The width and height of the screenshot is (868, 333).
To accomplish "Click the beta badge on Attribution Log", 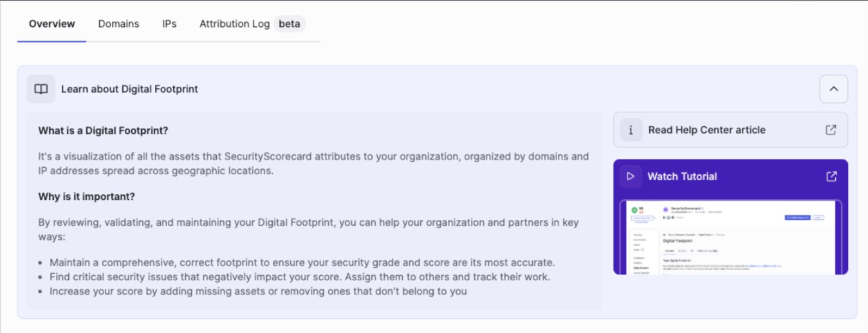I will pos(290,24).
